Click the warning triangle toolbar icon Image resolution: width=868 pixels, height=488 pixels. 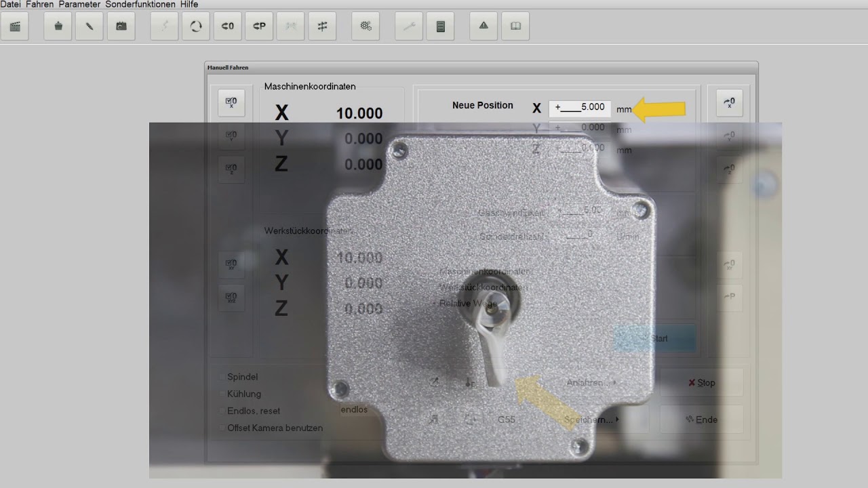point(484,26)
